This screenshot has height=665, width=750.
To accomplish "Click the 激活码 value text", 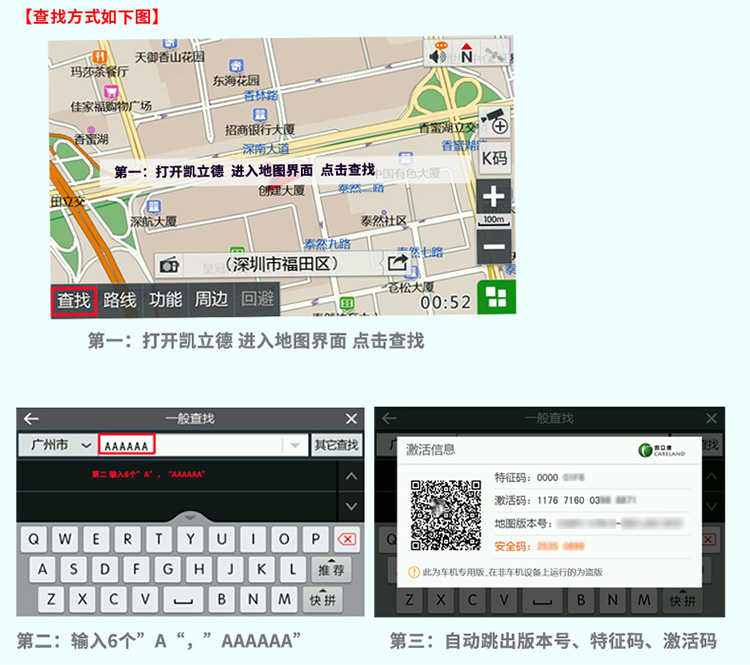I will (586, 500).
